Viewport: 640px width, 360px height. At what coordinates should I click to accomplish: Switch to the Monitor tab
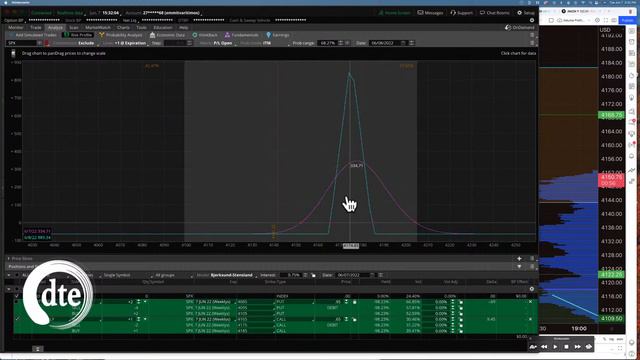coord(16,27)
